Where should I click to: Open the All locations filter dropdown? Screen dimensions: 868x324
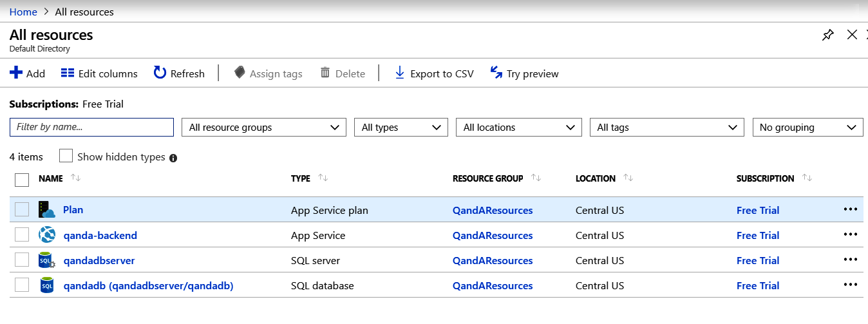click(x=518, y=128)
